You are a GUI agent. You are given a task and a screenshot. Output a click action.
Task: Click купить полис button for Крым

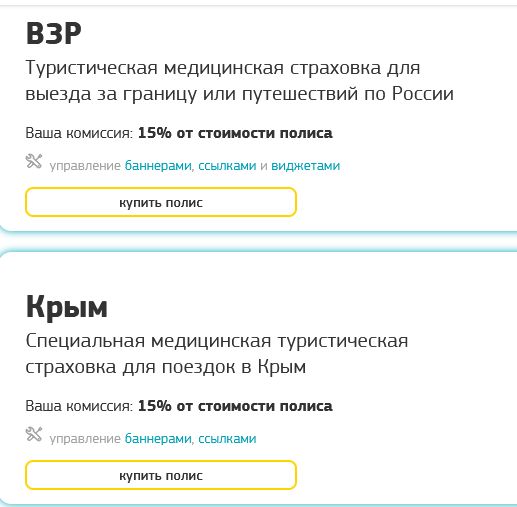coord(161,475)
